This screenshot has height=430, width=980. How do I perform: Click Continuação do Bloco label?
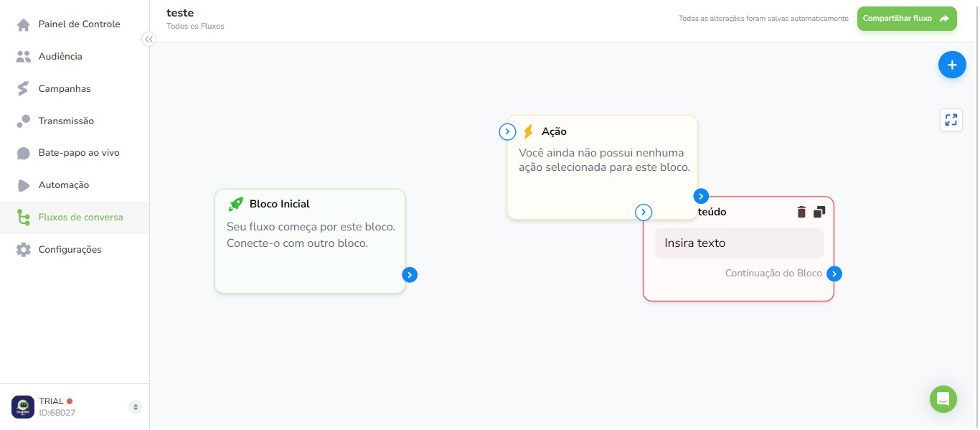tap(773, 274)
